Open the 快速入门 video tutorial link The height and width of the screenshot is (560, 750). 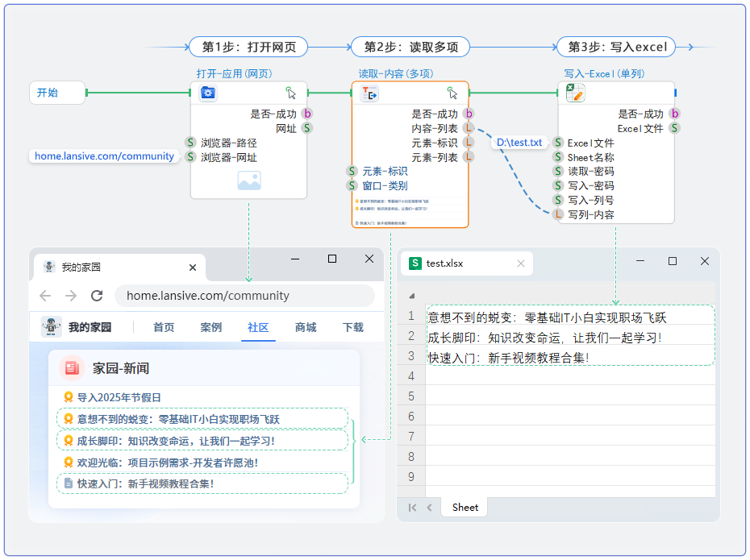(145, 483)
